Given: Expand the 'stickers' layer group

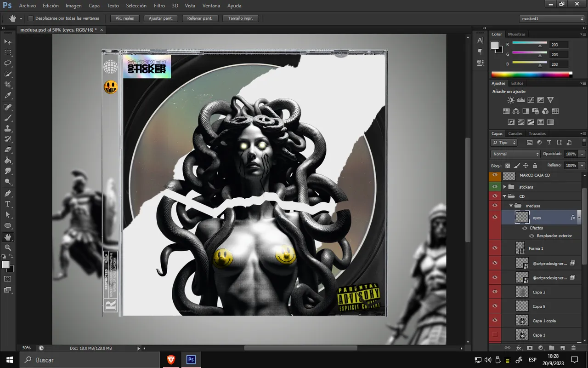Looking at the screenshot, I should (x=504, y=187).
